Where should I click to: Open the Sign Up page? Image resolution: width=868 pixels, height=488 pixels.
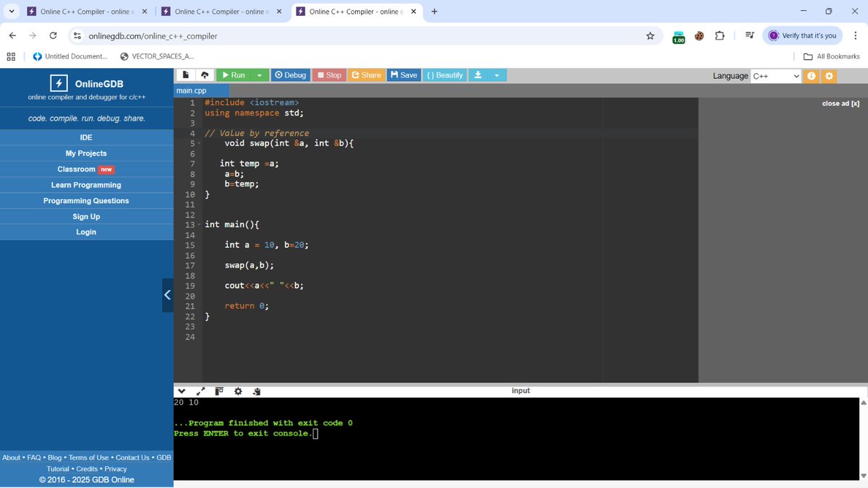click(85, 216)
